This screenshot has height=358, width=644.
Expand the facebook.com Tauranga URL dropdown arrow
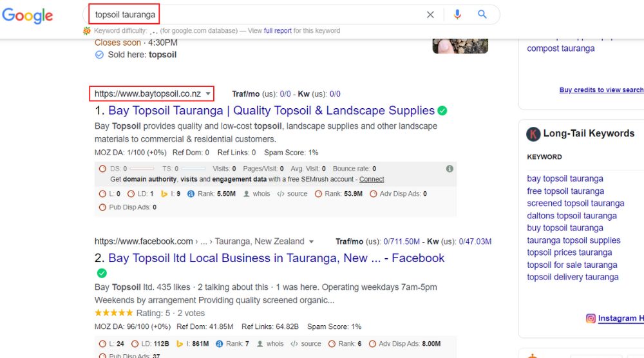(311, 242)
